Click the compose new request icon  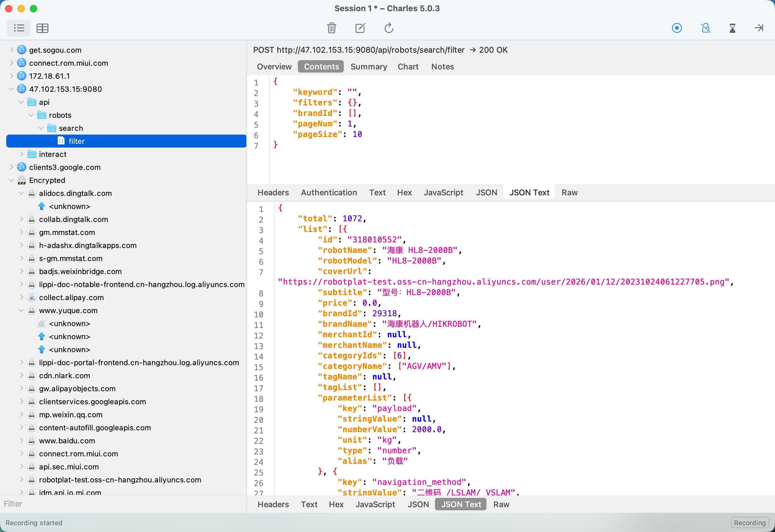tap(360, 28)
